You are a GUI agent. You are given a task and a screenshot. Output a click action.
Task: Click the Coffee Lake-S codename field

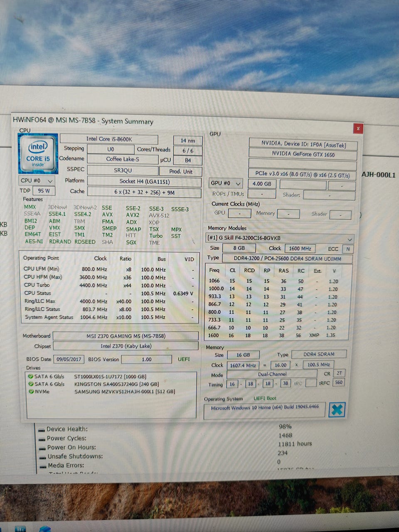[x=123, y=159]
